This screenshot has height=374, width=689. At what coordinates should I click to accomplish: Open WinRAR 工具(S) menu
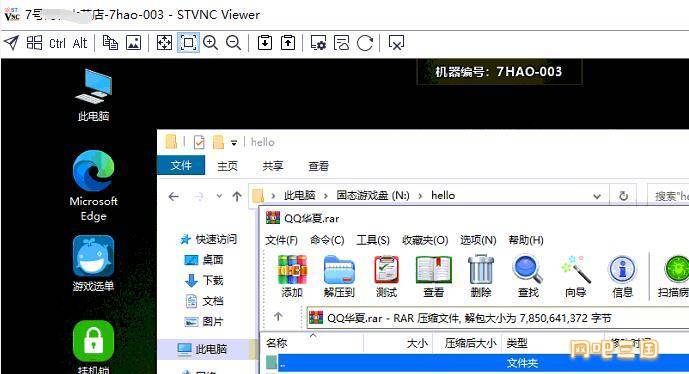click(373, 240)
